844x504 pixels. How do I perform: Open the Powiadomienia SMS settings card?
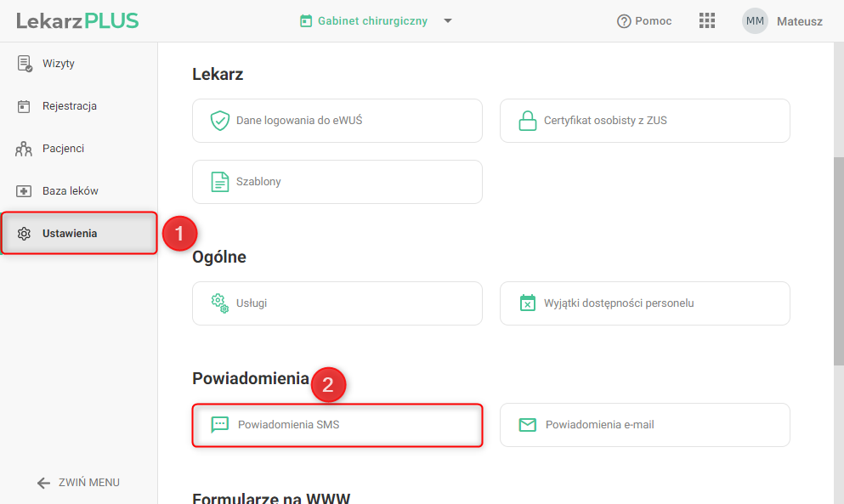[337, 425]
